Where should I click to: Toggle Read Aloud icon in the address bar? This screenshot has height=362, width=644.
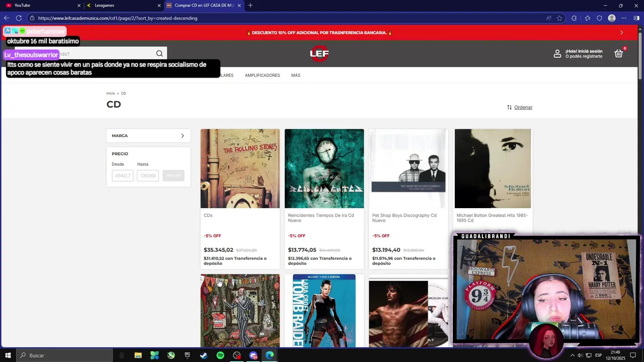[x=548, y=18]
